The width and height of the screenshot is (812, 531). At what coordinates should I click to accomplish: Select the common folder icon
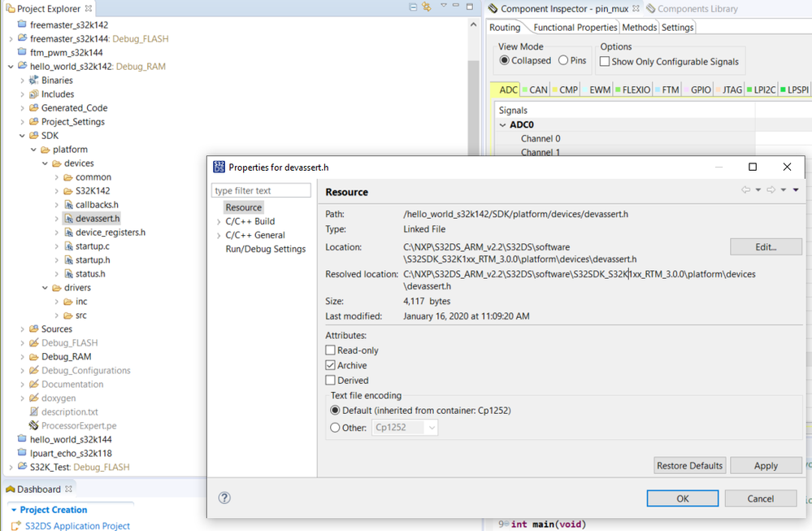pos(68,177)
